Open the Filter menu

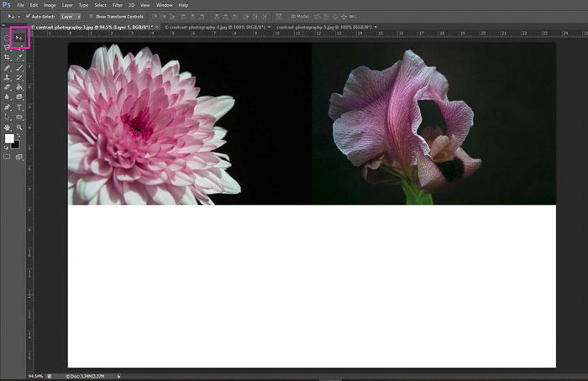coord(118,5)
